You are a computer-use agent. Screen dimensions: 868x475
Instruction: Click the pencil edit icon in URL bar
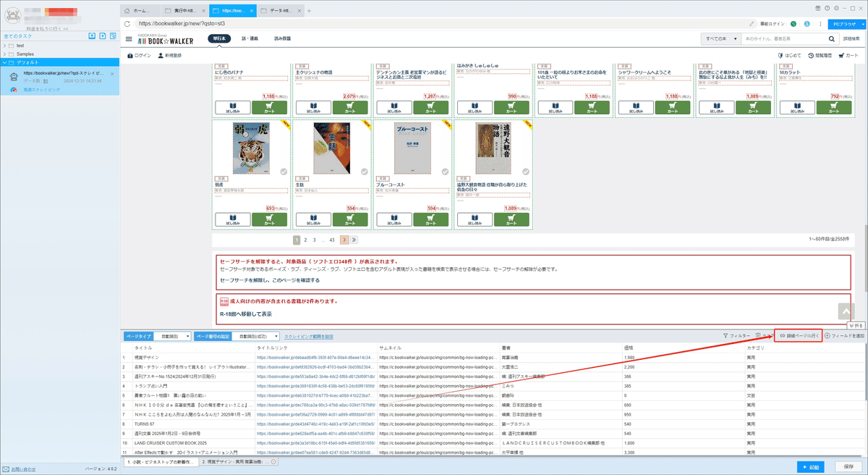coord(752,24)
